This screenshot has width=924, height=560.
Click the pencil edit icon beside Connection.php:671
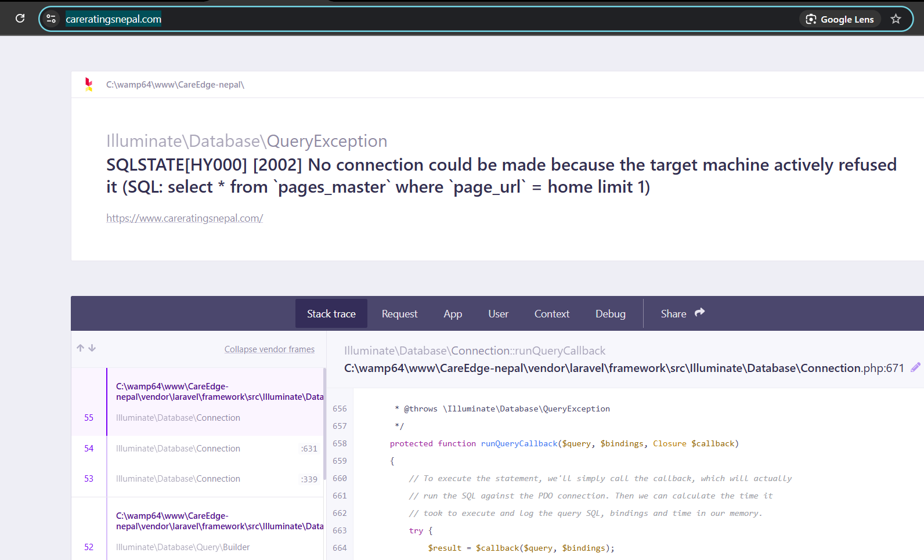click(x=915, y=367)
